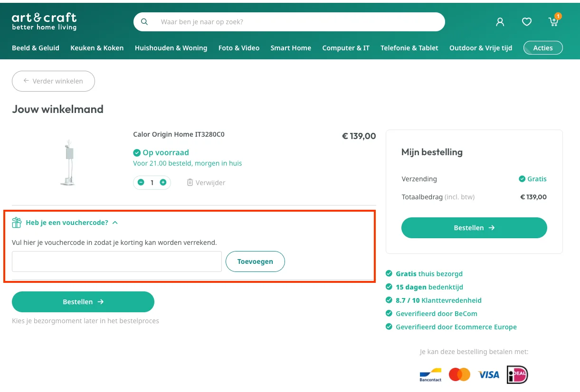580x392 pixels.
Task: Increase product quantity with plus button
Action: [163, 182]
